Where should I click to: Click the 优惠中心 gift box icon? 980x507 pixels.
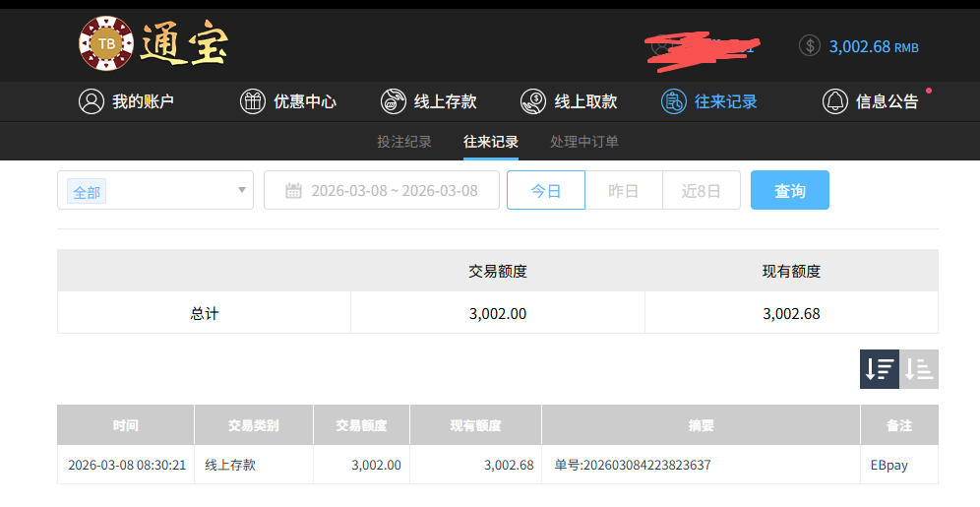point(253,101)
